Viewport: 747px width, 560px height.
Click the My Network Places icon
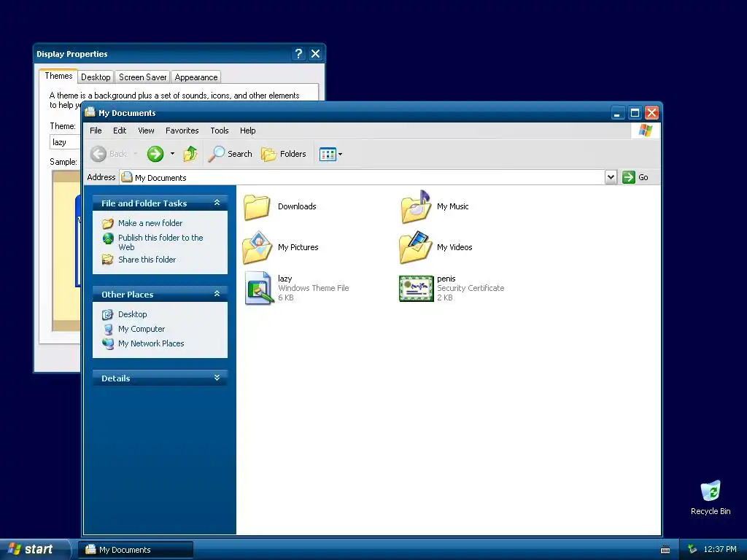(x=108, y=343)
